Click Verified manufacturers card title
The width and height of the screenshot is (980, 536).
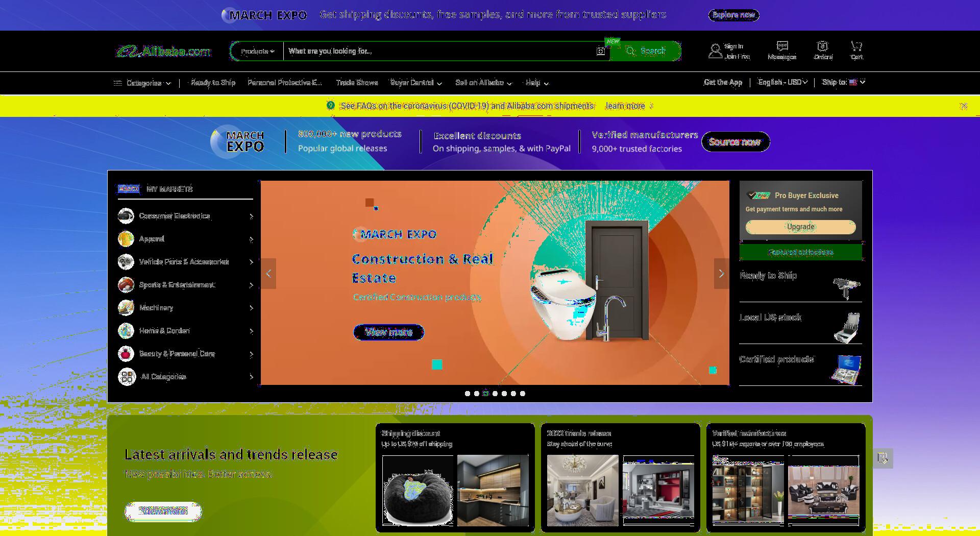(749, 433)
